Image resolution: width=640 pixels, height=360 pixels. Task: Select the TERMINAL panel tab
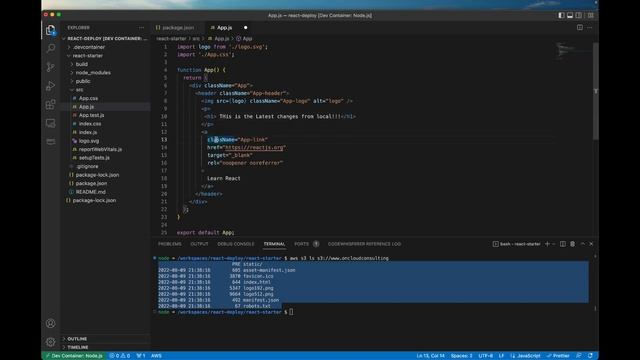pyautogui.click(x=274, y=244)
